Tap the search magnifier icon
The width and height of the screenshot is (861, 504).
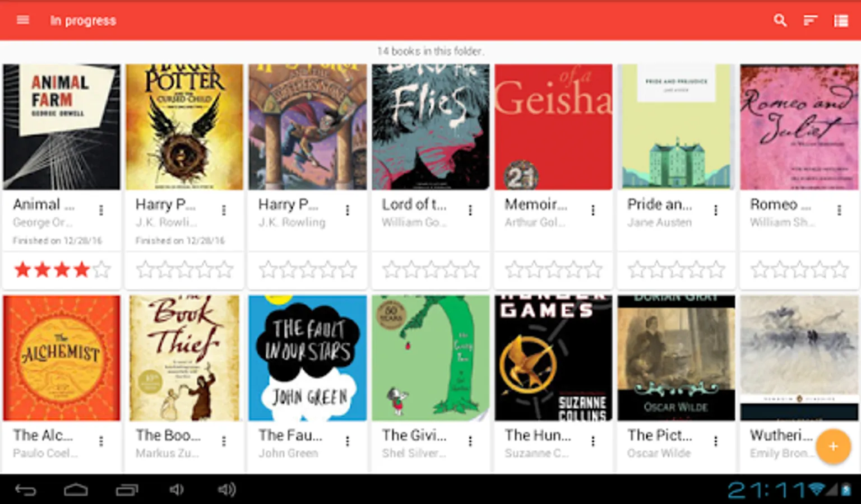[780, 21]
